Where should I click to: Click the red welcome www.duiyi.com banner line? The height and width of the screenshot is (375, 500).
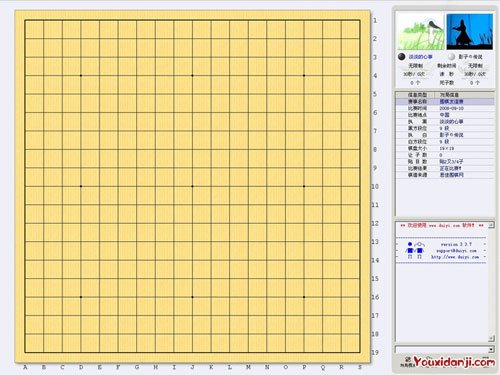442,226
